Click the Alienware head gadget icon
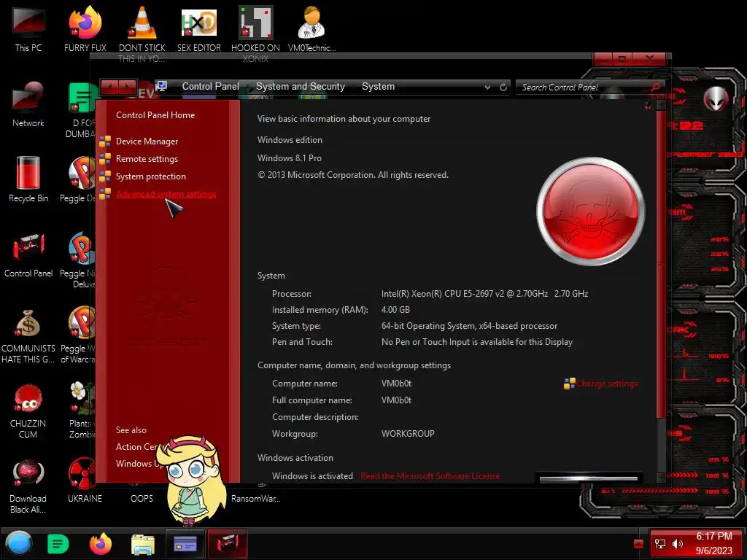The height and width of the screenshot is (560, 747). (716, 99)
